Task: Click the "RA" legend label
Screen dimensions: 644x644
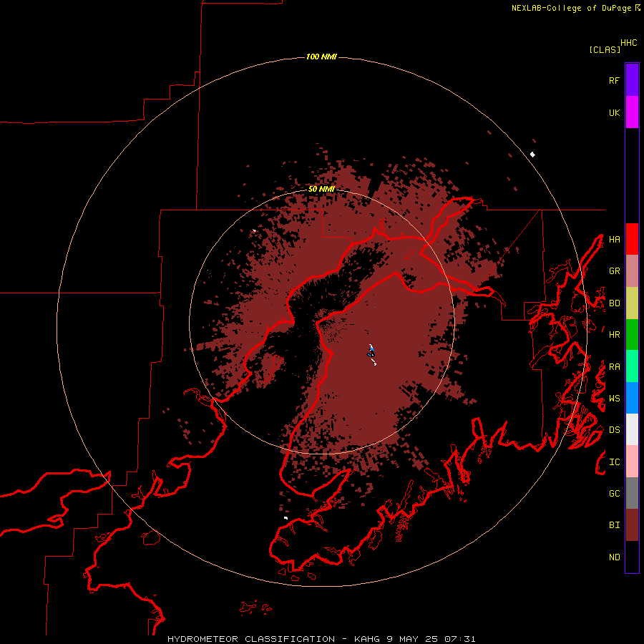Action: tap(615, 367)
